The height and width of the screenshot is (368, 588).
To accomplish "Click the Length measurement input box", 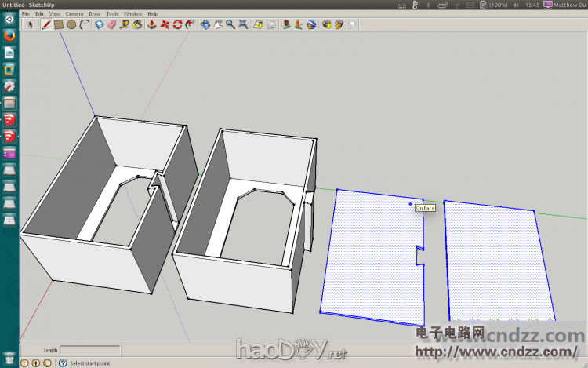I will tap(90, 350).
